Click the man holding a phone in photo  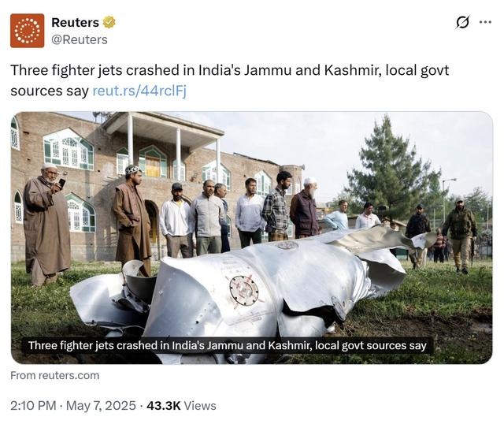45,225
